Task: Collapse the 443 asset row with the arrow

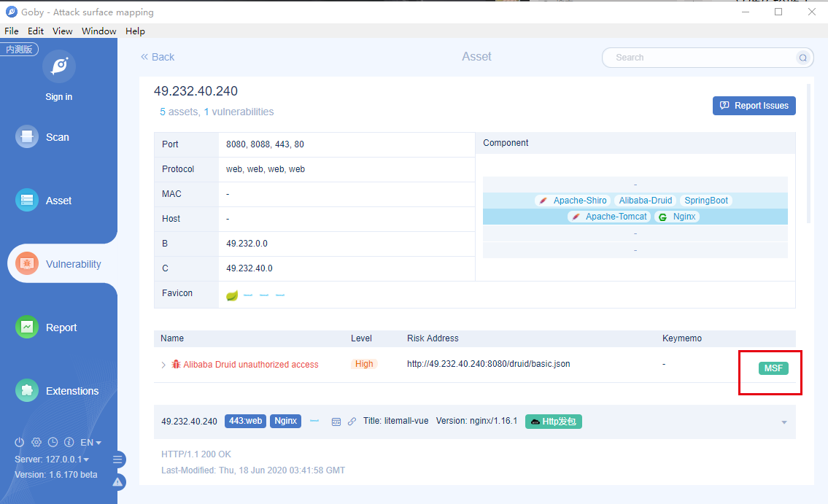Action: pos(784,422)
